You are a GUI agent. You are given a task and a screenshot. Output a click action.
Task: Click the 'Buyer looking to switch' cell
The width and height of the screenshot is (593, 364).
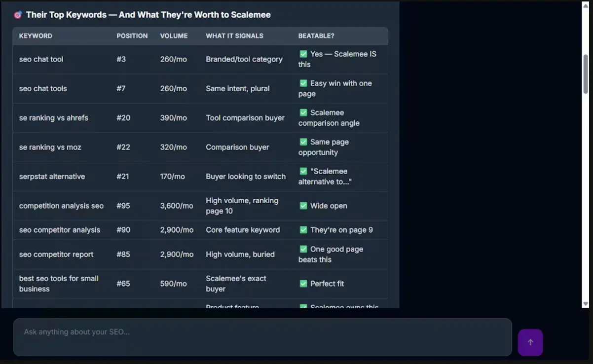tap(246, 177)
